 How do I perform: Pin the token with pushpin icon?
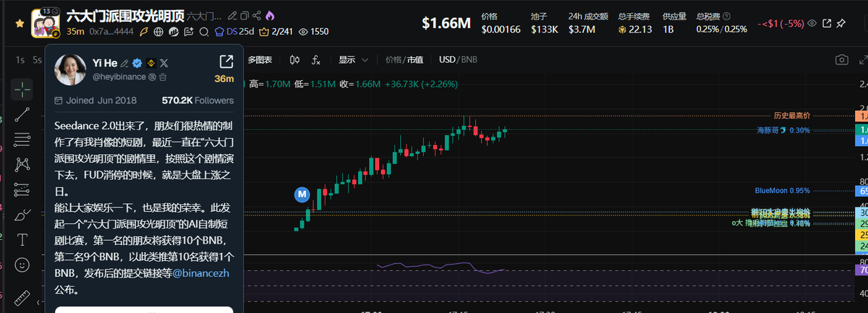pyautogui.click(x=841, y=24)
